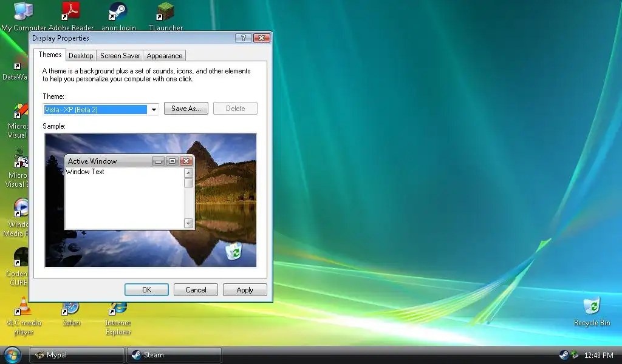622x364 pixels.
Task: Click the Delete theme button
Action: coord(235,109)
